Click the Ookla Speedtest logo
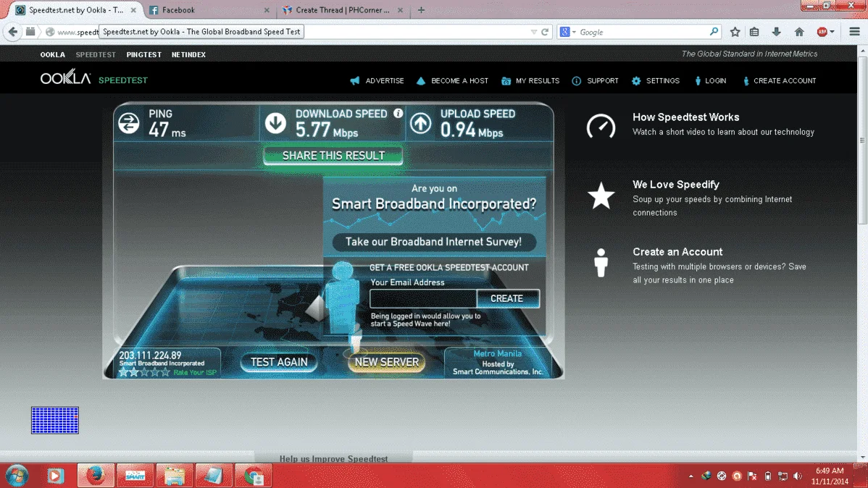The height and width of the screenshot is (488, 868). click(94, 78)
